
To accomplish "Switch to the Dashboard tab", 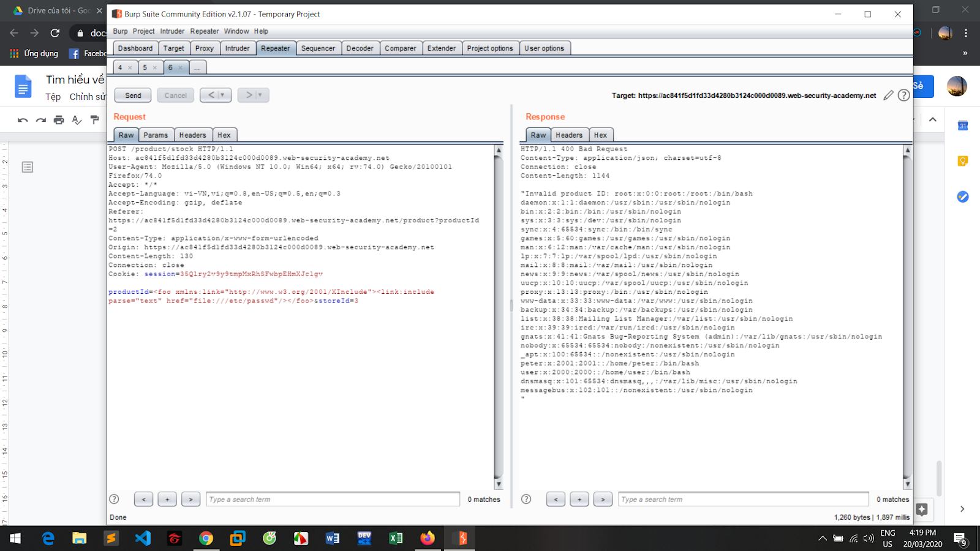I will click(135, 48).
